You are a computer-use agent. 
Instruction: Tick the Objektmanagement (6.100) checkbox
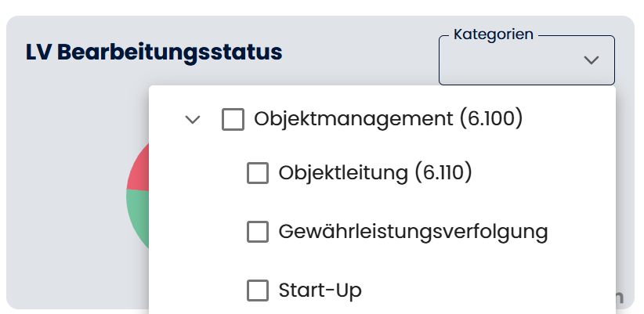(233, 120)
